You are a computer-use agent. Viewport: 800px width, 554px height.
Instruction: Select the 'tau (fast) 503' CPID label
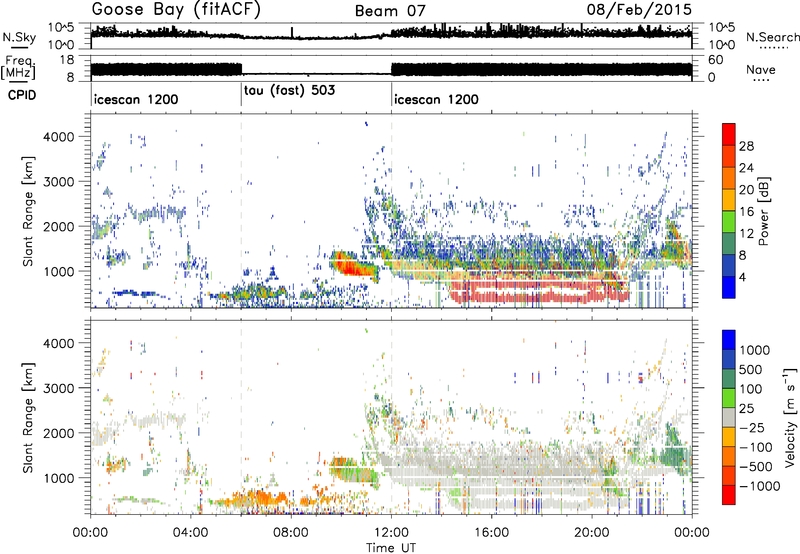click(x=289, y=90)
